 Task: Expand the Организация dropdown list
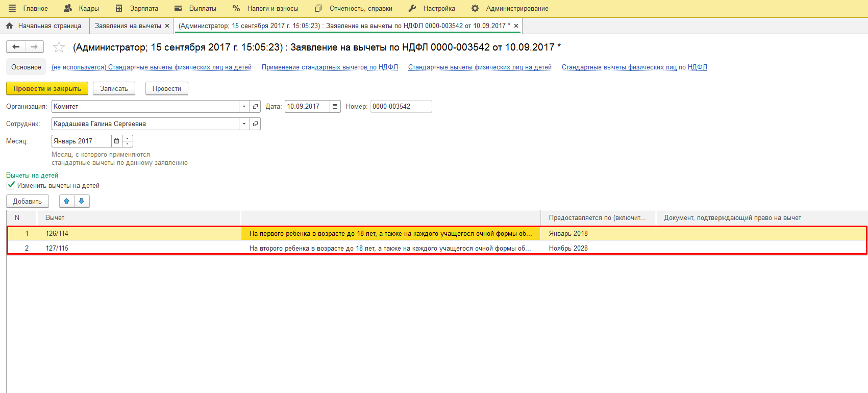[244, 107]
